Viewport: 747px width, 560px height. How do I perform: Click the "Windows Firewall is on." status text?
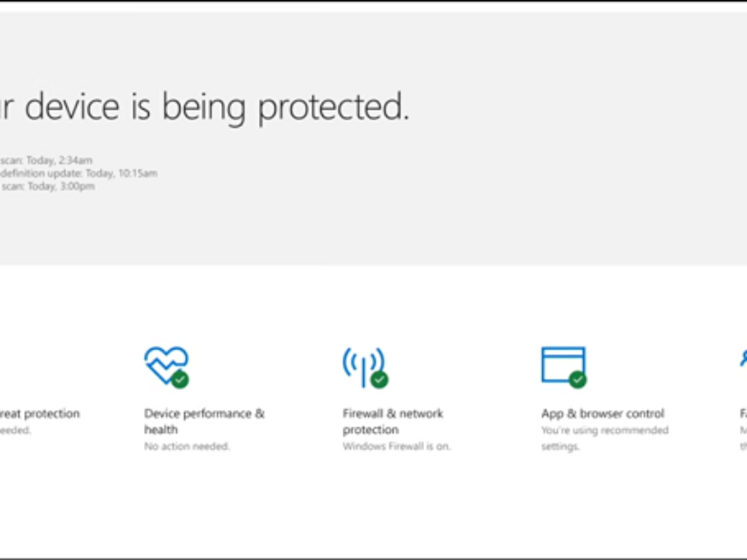[397, 446]
